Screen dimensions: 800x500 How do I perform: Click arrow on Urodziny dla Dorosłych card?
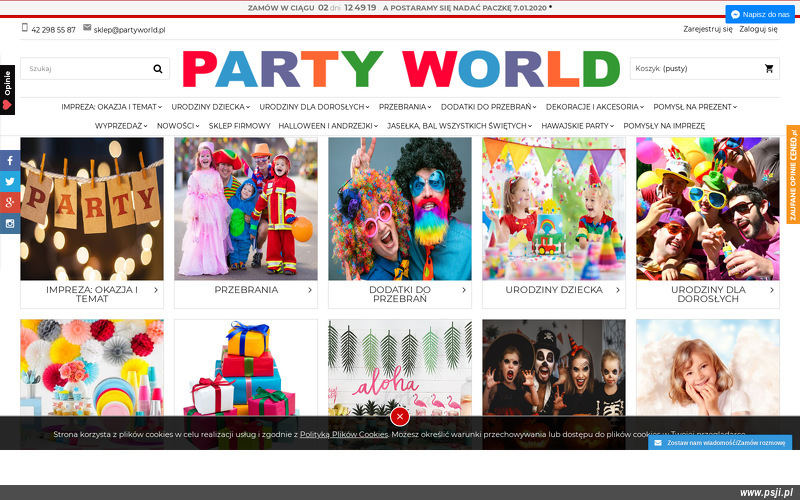pyautogui.click(x=771, y=289)
